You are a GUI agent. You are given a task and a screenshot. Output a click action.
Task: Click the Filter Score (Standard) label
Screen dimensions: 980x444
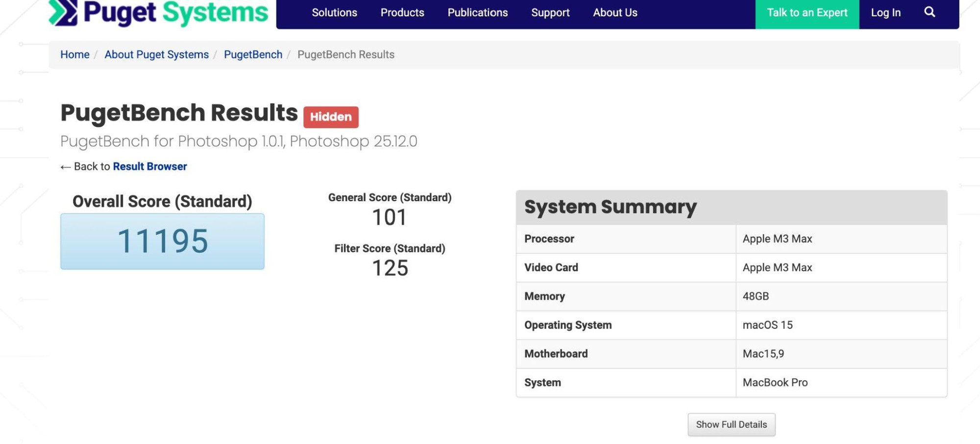[390, 248]
